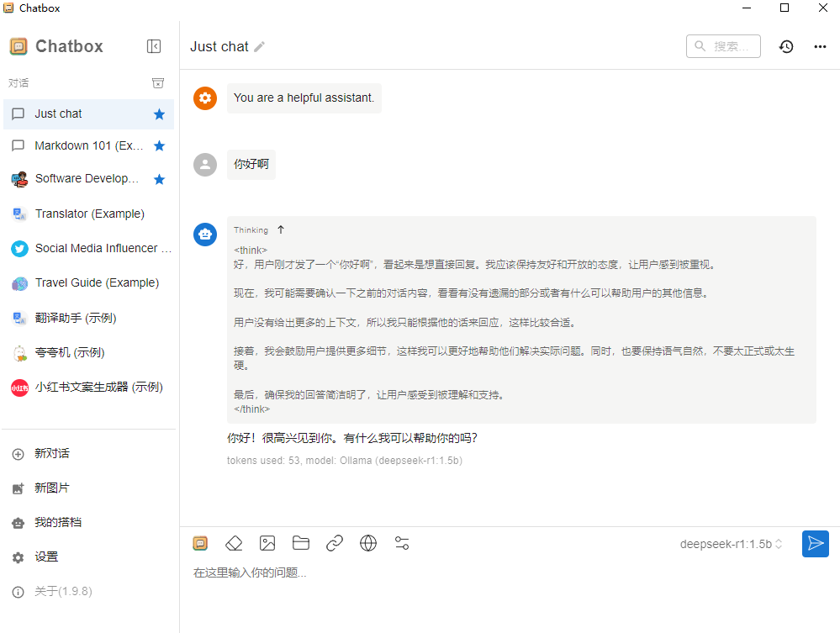Unstar the Markdown 101 conversation
This screenshot has height=633, width=840.
[x=159, y=145]
